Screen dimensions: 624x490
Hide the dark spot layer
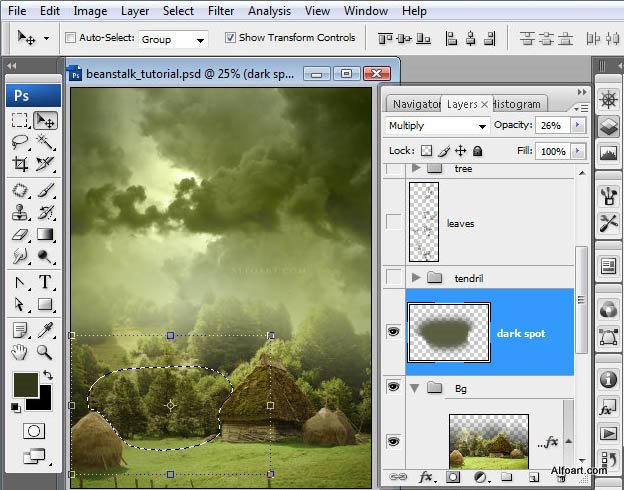pos(393,332)
